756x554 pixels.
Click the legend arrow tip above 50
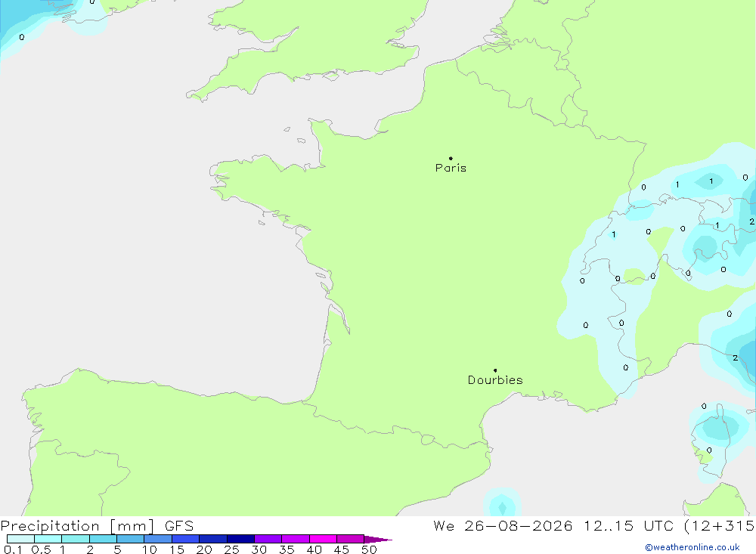click(x=378, y=540)
